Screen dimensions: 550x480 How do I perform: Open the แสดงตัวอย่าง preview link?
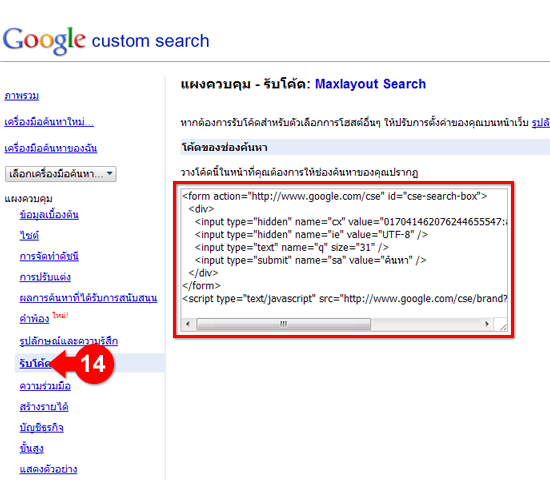48,469
